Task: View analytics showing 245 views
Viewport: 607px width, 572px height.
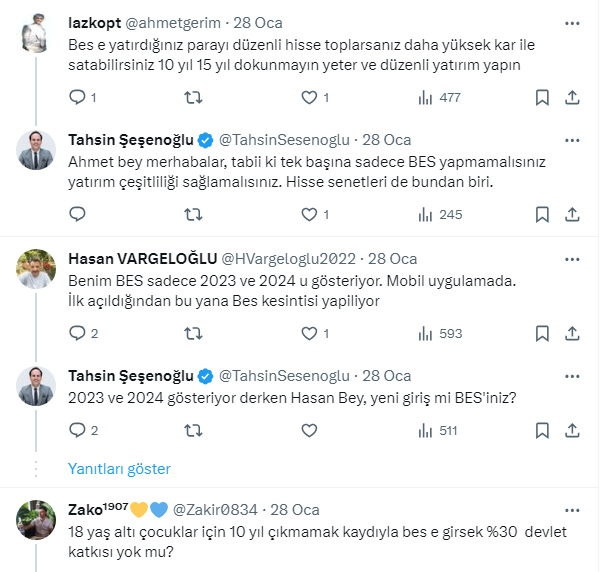Action: coord(439,214)
